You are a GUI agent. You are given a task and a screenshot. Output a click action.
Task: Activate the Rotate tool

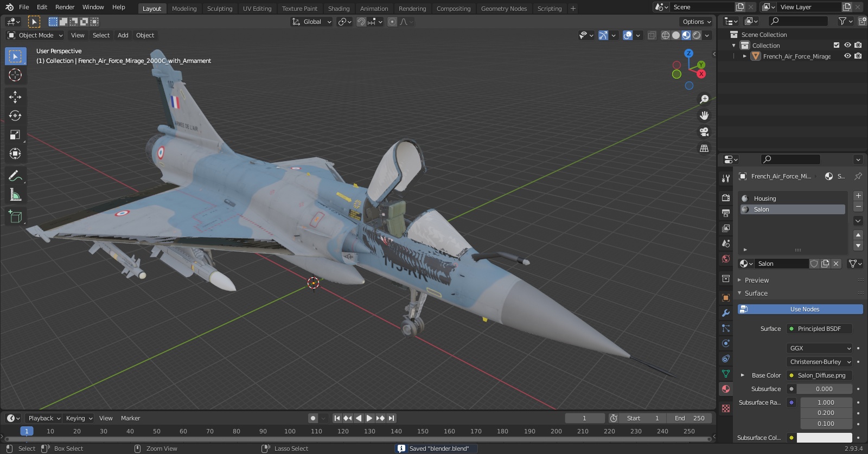(15, 116)
